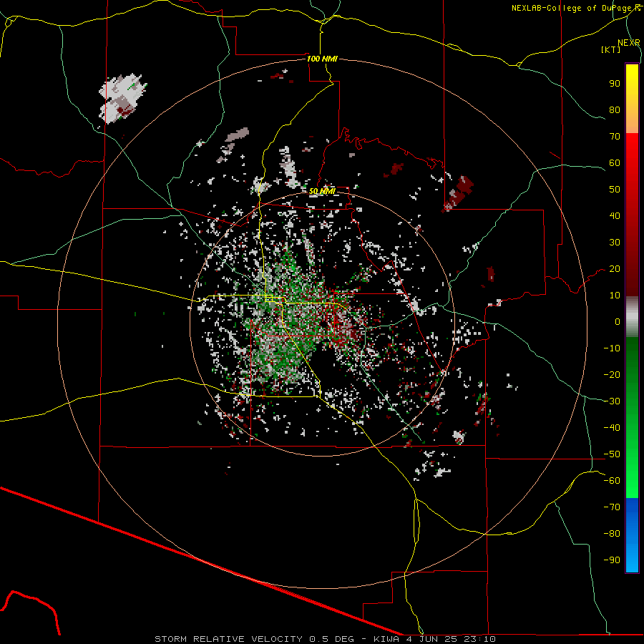Click the blue segment of the color bar
644x644 pixels.
click(632, 535)
